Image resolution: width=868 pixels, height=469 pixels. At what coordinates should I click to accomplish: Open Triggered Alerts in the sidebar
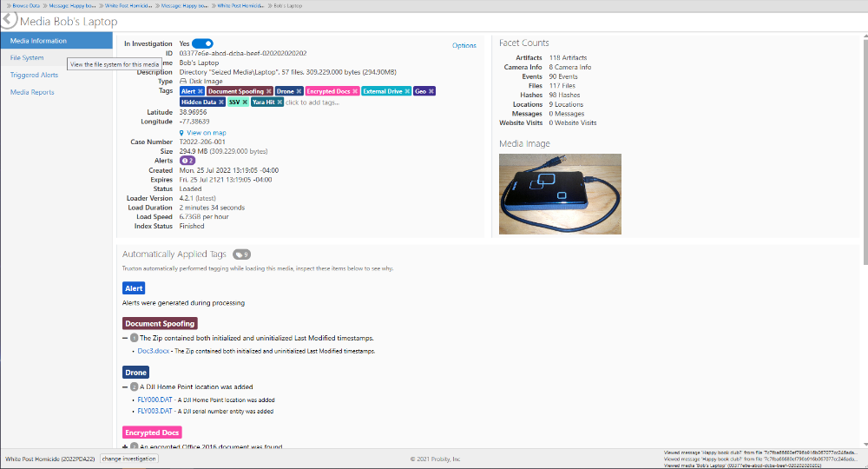[x=34, y=75]
